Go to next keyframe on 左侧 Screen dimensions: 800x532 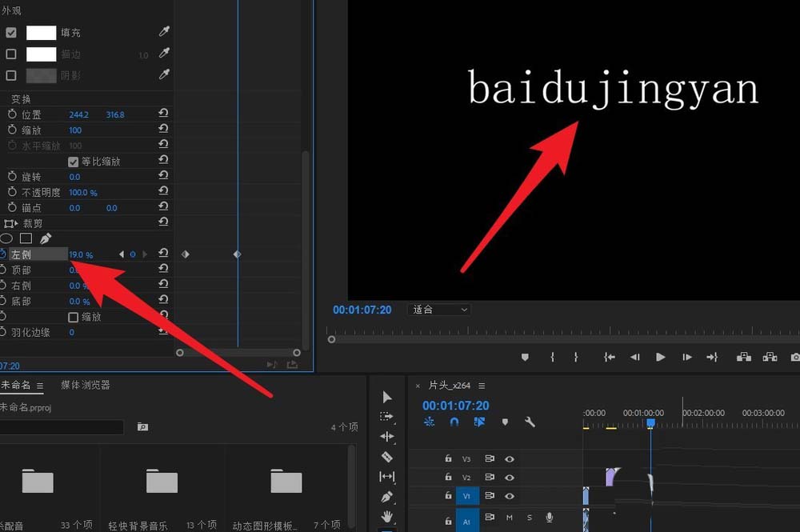click(x=145, y=254)
